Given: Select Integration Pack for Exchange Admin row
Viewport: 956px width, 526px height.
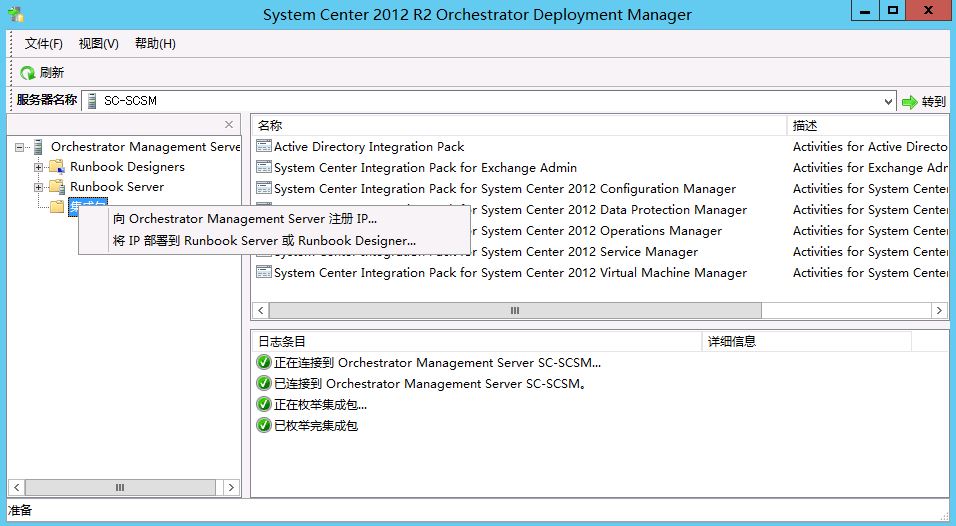Looking at the screenshot, I should (x=425, y=167).
